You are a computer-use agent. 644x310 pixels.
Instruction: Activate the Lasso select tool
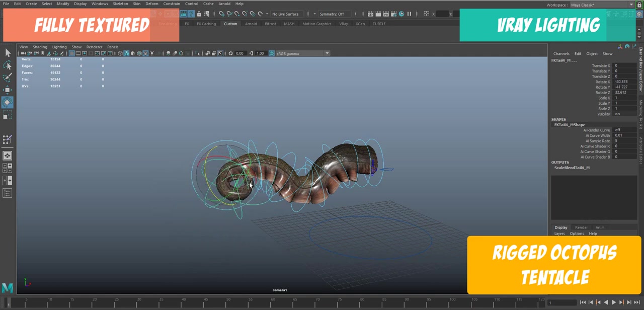[7, 65]
